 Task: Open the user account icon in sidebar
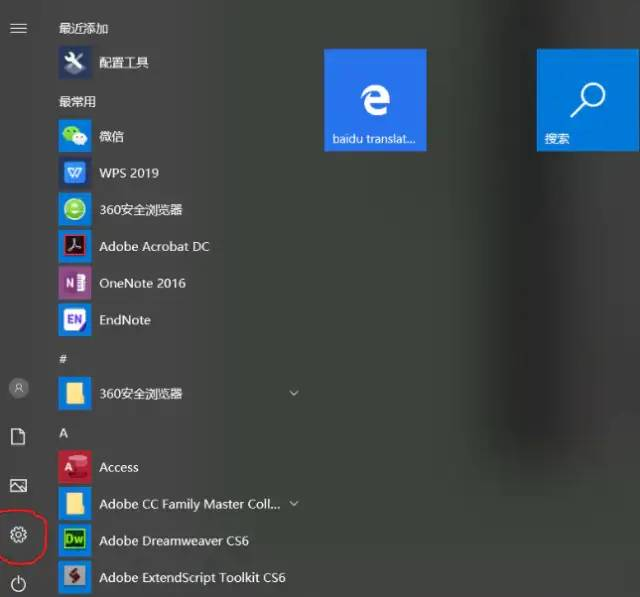click(x=19, y=388)
